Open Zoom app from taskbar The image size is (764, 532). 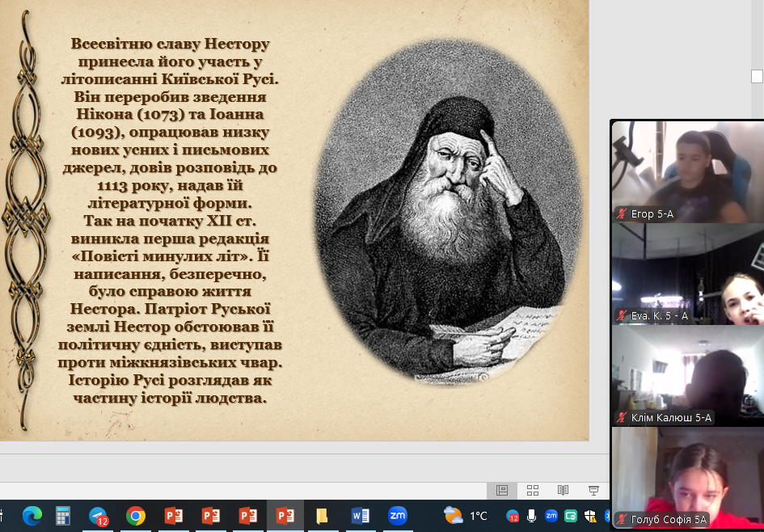[x=397, y=516]
